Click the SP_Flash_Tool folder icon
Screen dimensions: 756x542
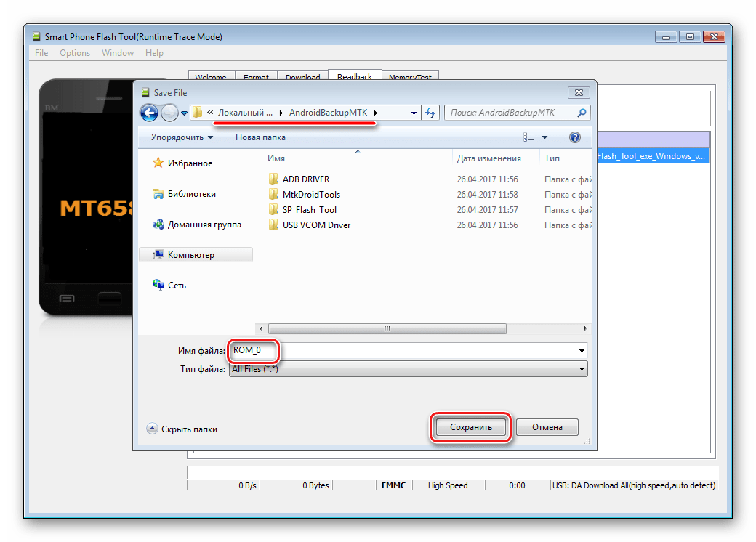(x=273, y=209)
